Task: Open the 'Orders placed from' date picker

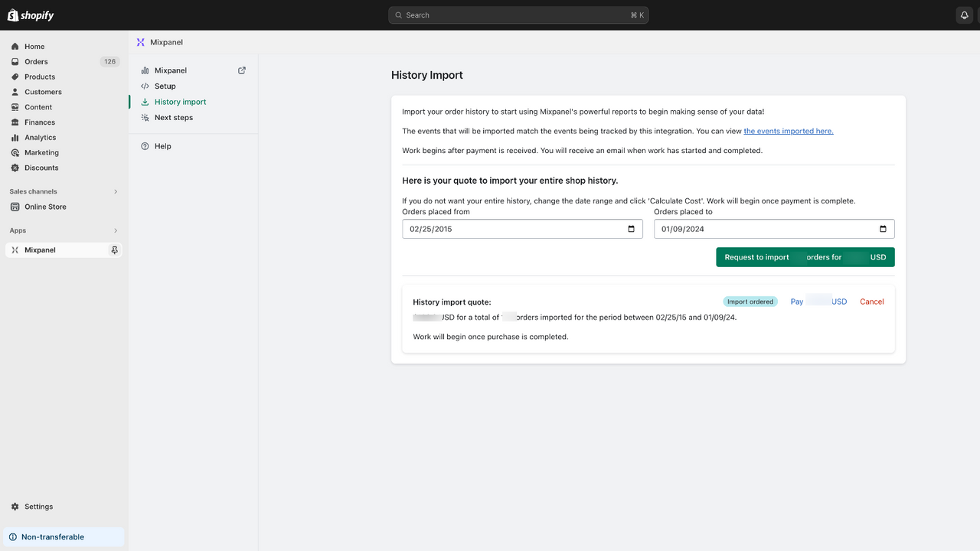Action: click(x=630, y=228)
